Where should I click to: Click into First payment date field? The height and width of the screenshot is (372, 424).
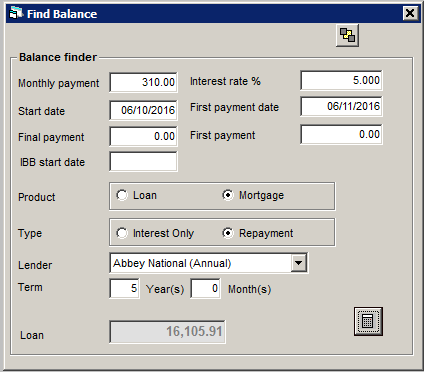341,106
